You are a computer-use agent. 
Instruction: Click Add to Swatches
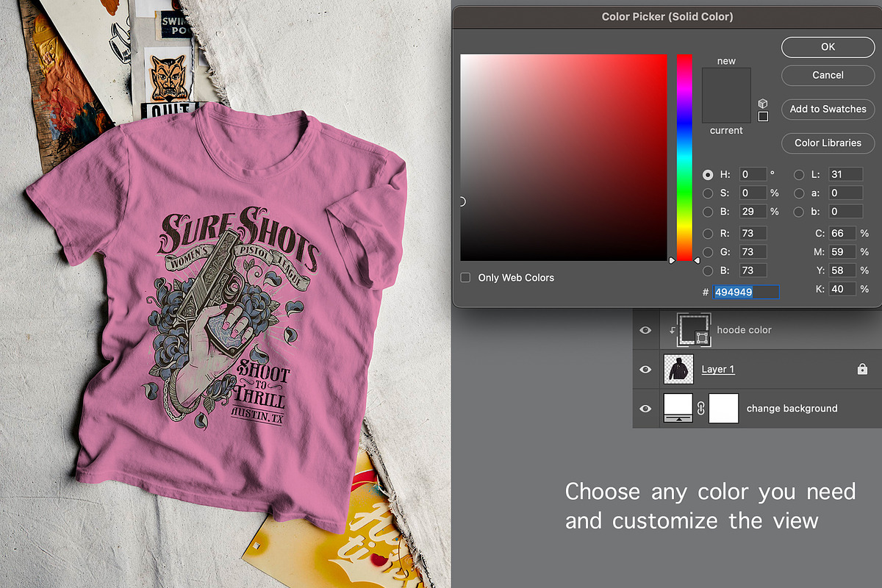828,109
